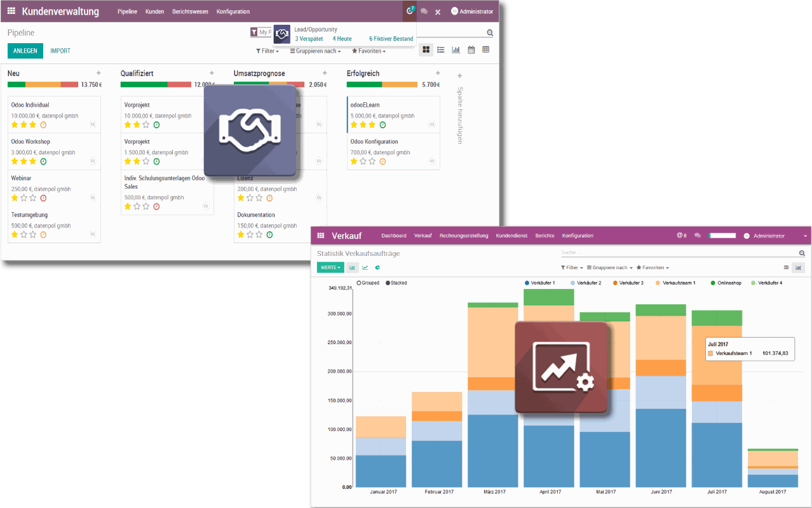Select bar chart mode in Verkauf statistics
The height and width of the screenshot is (508, 812).
tap(353, 267)
